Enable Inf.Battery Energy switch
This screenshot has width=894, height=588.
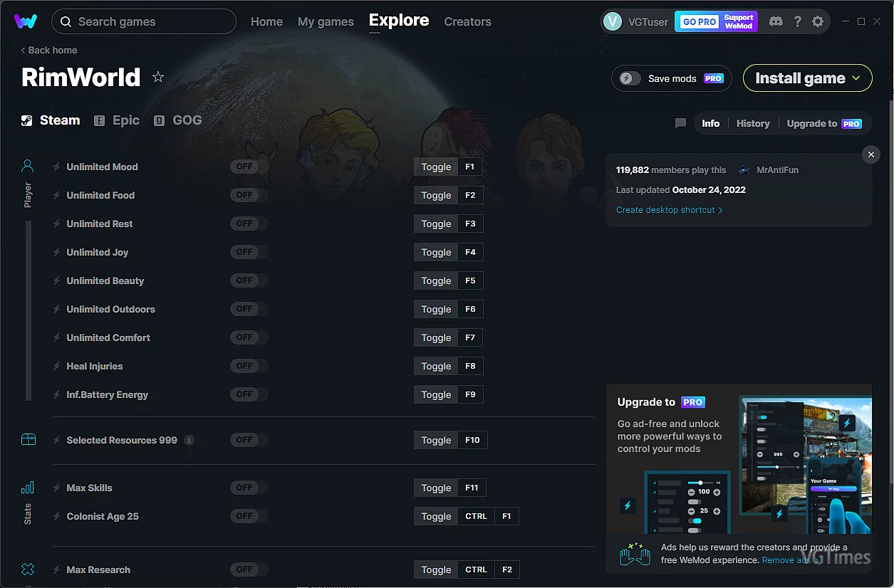(249, 394)
